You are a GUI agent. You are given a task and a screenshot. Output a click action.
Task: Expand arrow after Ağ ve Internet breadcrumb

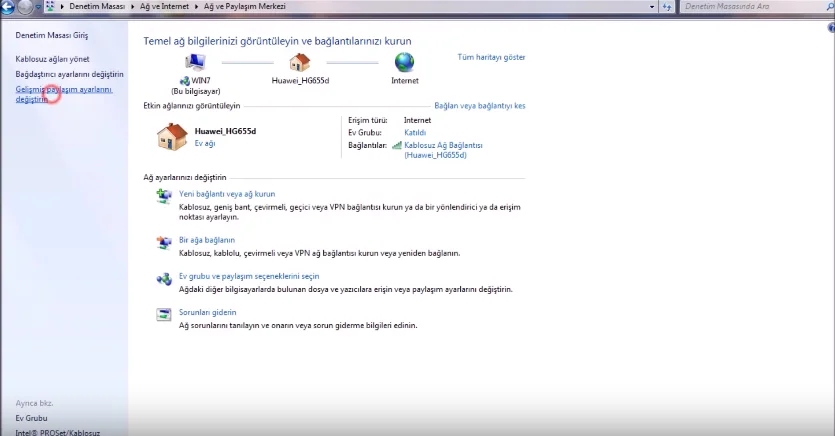click(197, 6)
